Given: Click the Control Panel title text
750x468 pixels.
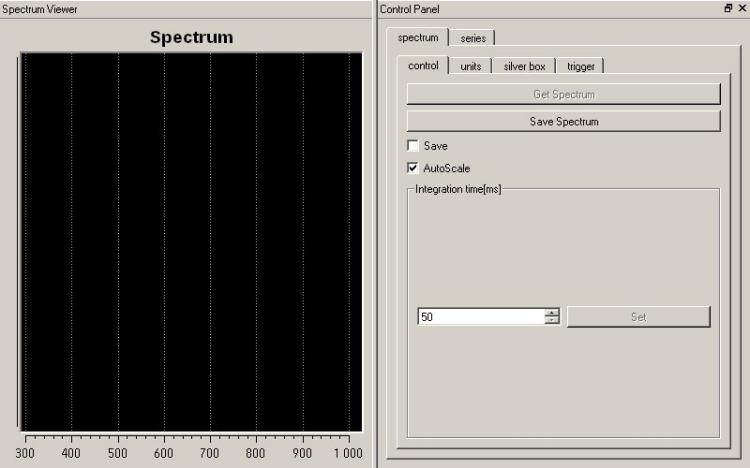Looking at the screenshot, I should pyautogui.click(x=409, y=9).
